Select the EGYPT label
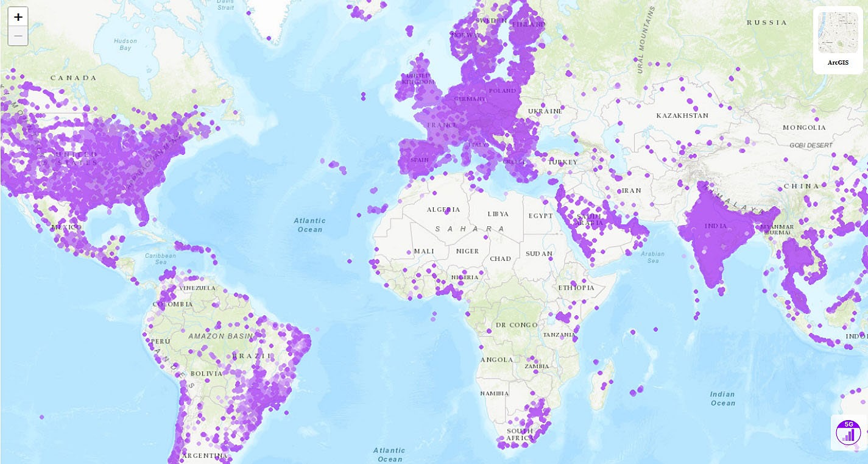The height and width of the screenshot is (464, 868). point(540,216)
